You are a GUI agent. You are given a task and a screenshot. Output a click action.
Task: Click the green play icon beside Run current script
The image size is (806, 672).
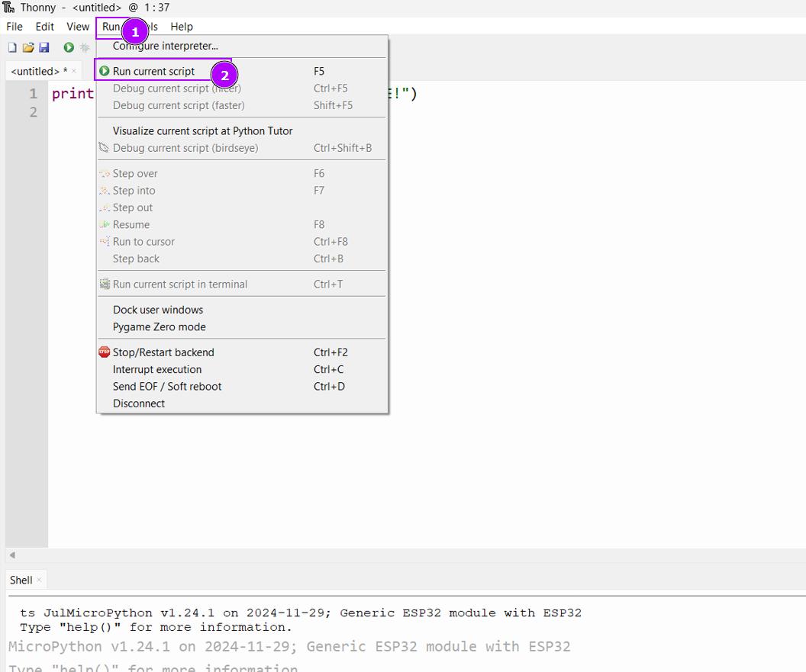(x=105, y=71)
